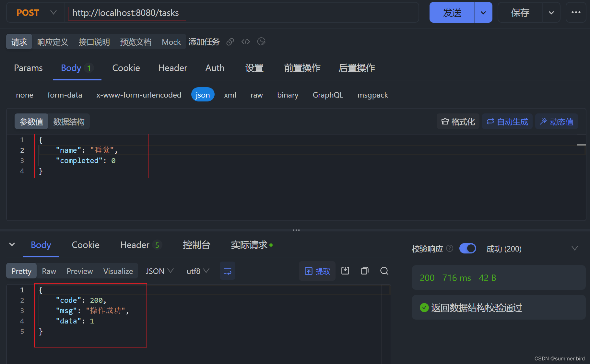This screenshot has width=590, height=364.
Task: Click the 自动生成 auto-generate button
Action: (507, 122)
